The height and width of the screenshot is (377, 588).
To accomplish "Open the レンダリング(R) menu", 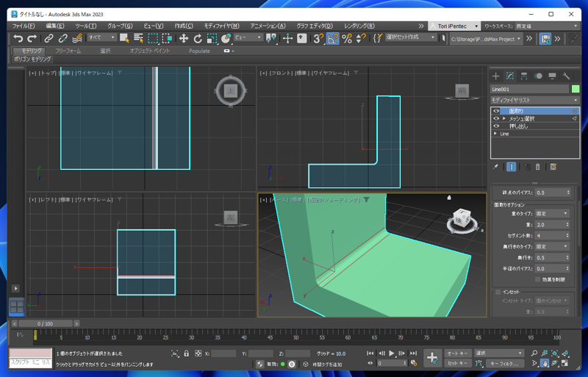I will 359,26.
